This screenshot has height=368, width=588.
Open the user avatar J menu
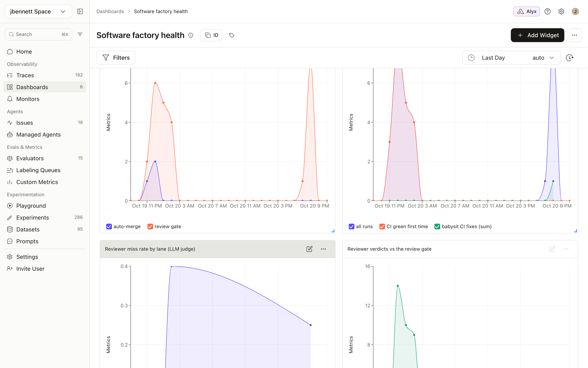[575, 11]
